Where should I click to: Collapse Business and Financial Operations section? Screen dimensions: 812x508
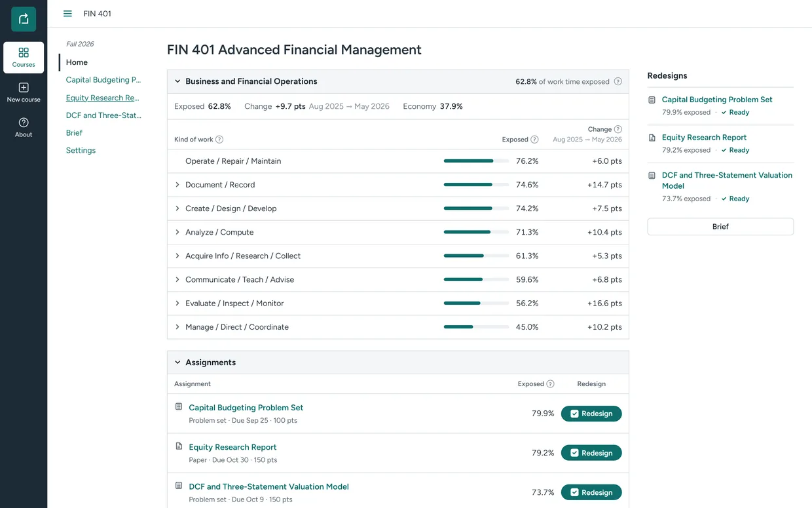(x=177, y=81)
